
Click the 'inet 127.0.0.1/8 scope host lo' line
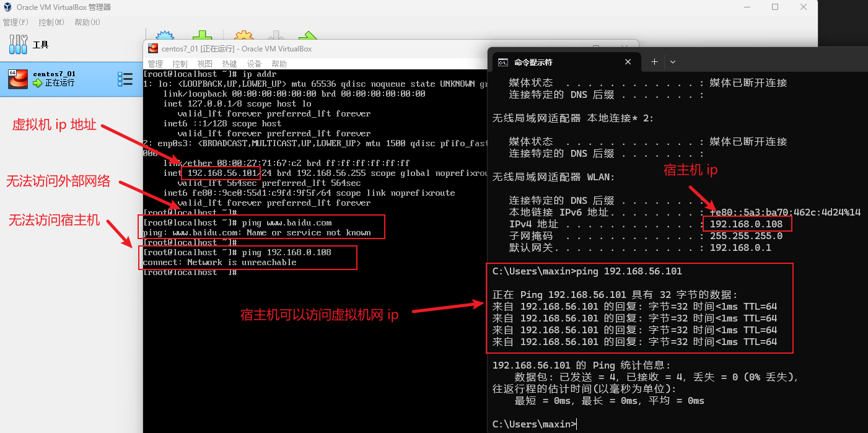coord(237,103)
